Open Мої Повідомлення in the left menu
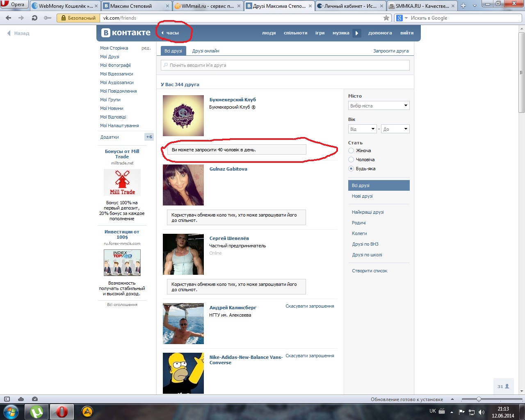The height and width of the screenshot is (420, 525). pyautogui.click(x=119, y=91)
